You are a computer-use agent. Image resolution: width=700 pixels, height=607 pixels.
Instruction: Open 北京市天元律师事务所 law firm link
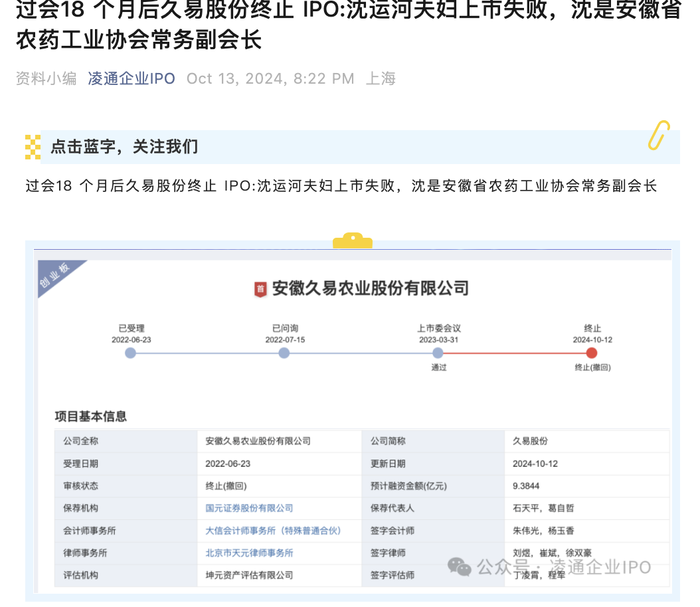click(x=249, y=553)
